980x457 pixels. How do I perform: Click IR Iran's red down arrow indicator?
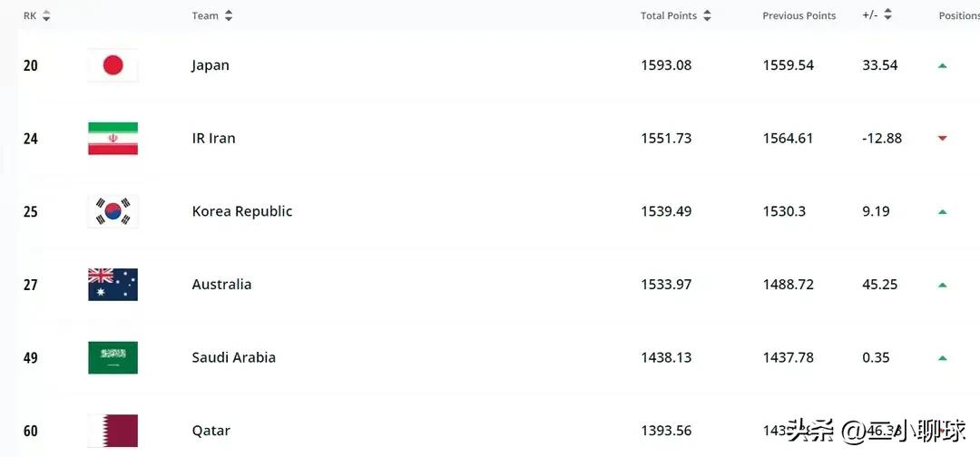(x=943, y=138)
